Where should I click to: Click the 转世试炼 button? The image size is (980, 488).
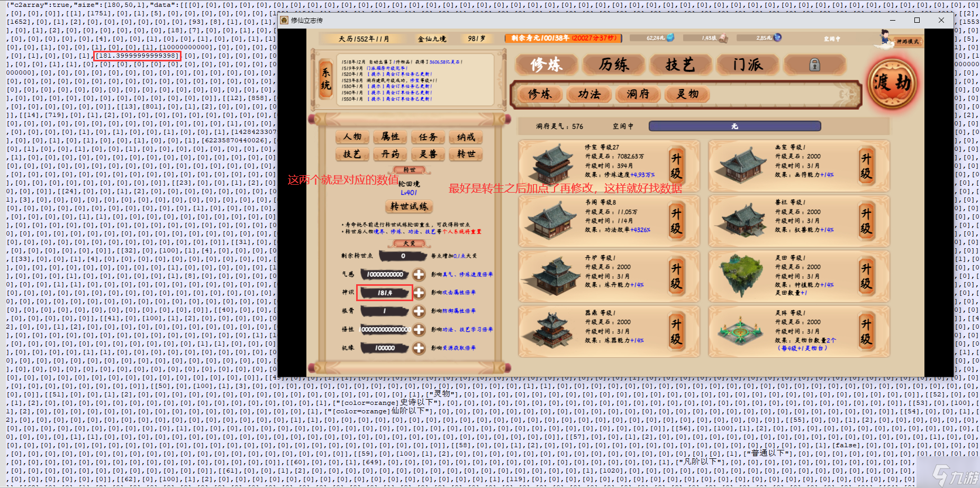coord(410,206)
